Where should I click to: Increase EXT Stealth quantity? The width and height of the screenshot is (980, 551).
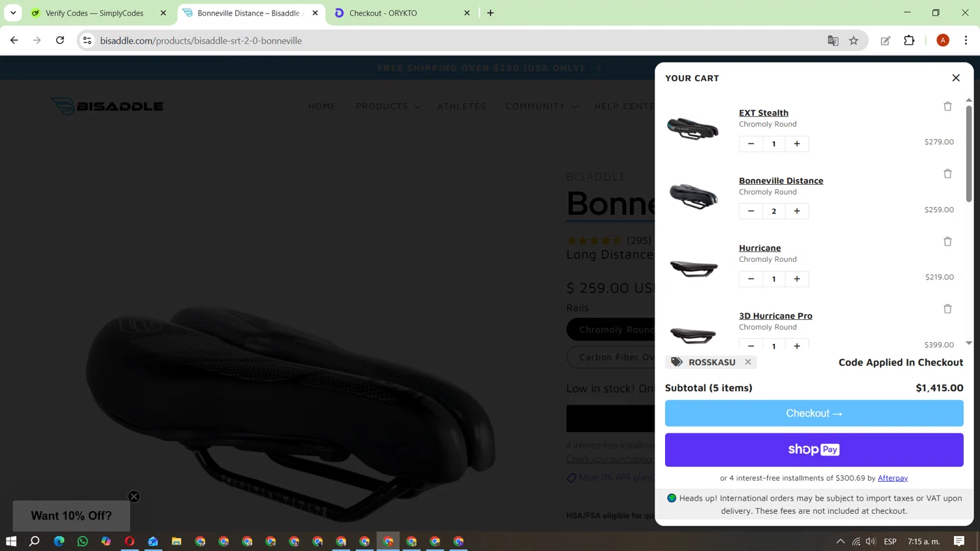point(797,144)
